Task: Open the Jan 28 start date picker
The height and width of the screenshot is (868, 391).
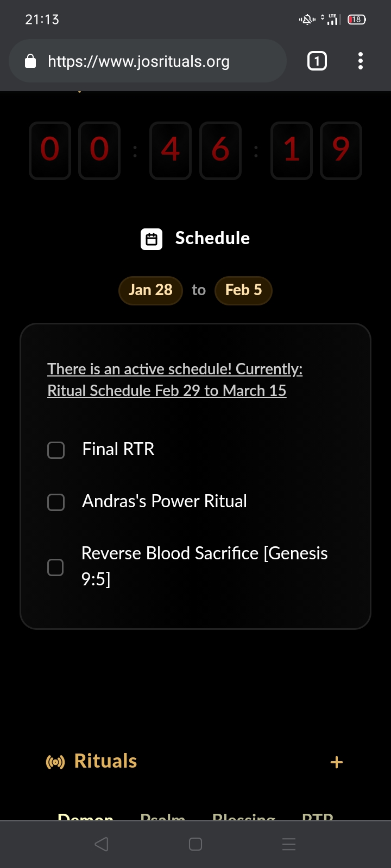Action: pos(150,290)
